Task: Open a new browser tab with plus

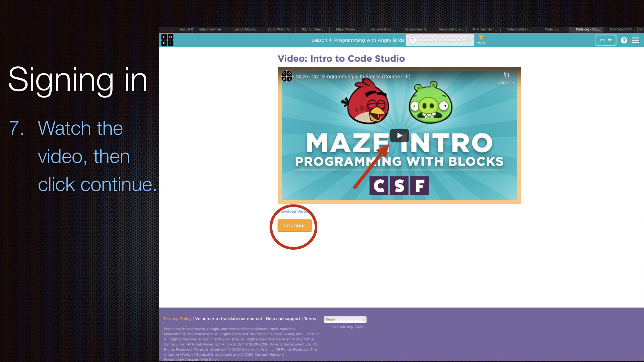Action: (641, 29)
